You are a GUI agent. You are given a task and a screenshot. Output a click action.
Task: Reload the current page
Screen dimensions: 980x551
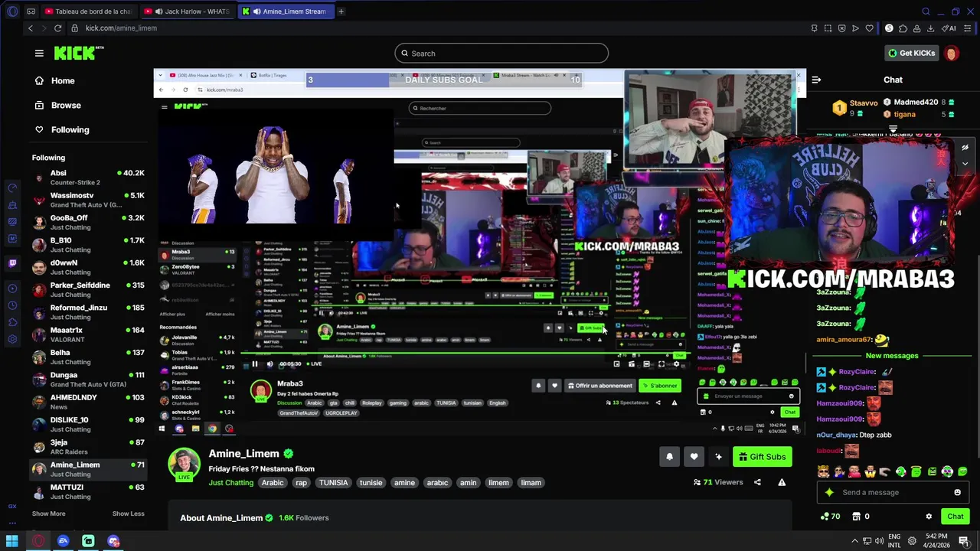57,28
